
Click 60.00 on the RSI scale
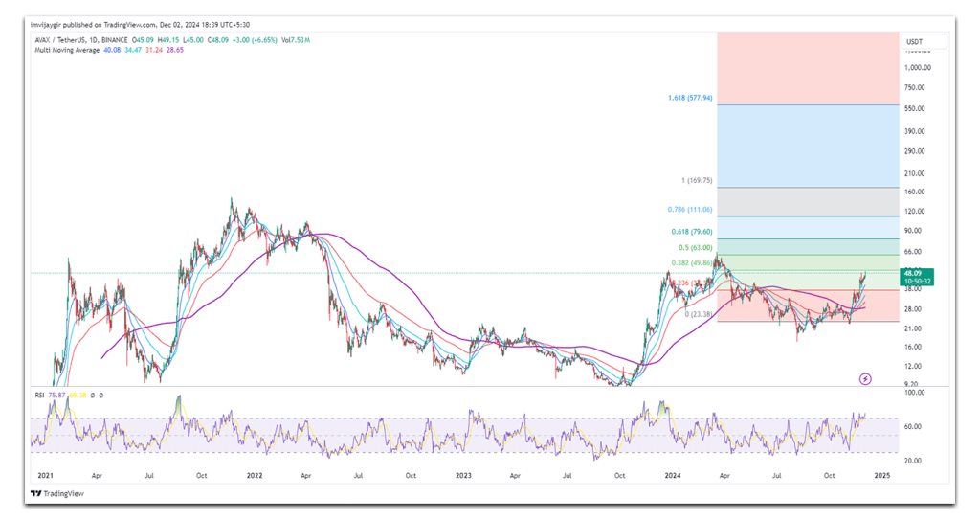coord(913,427)
